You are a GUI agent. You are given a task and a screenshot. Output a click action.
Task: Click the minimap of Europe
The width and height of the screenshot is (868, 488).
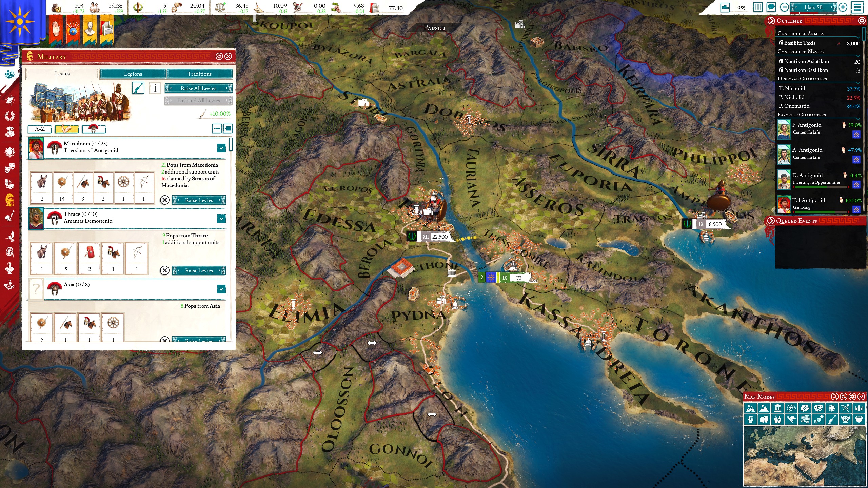click(x=805, y=456)
